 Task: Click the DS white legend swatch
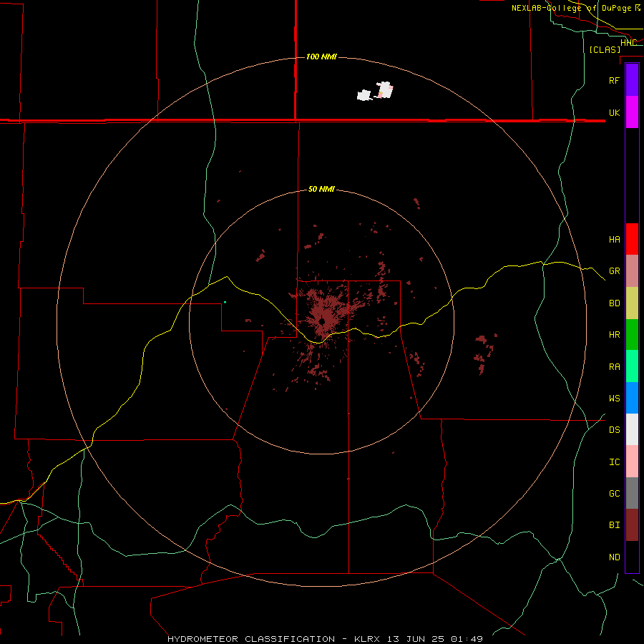pos(632,429)
